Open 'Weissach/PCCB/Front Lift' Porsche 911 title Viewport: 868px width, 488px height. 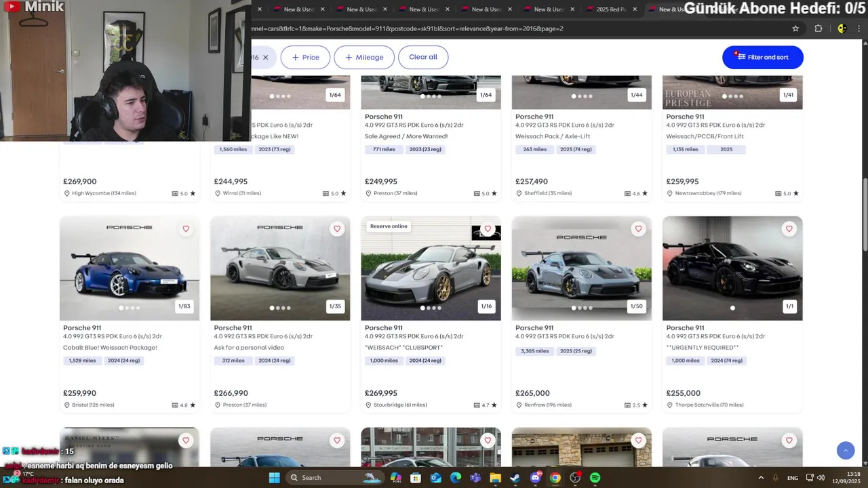click(x=685, y=117)
